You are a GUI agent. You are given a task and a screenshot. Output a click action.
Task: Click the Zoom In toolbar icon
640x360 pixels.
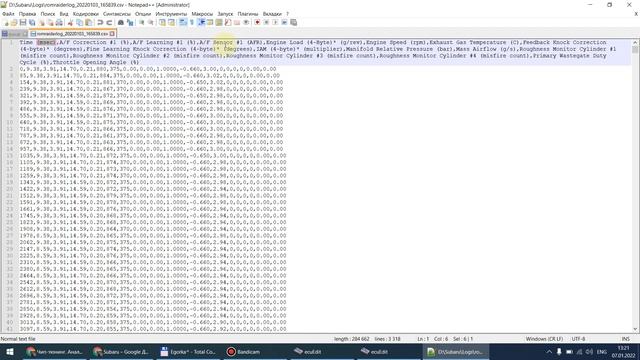point(142,22)
